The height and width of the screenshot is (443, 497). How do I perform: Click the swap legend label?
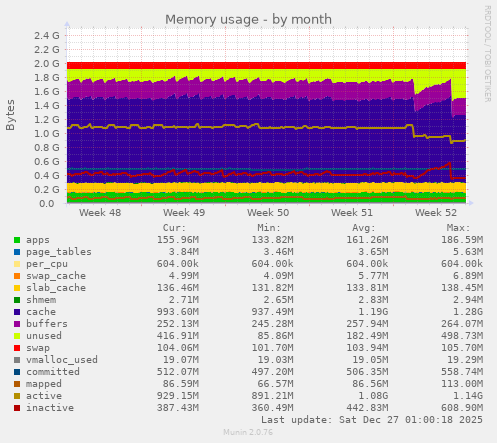[x=38, y=348]
